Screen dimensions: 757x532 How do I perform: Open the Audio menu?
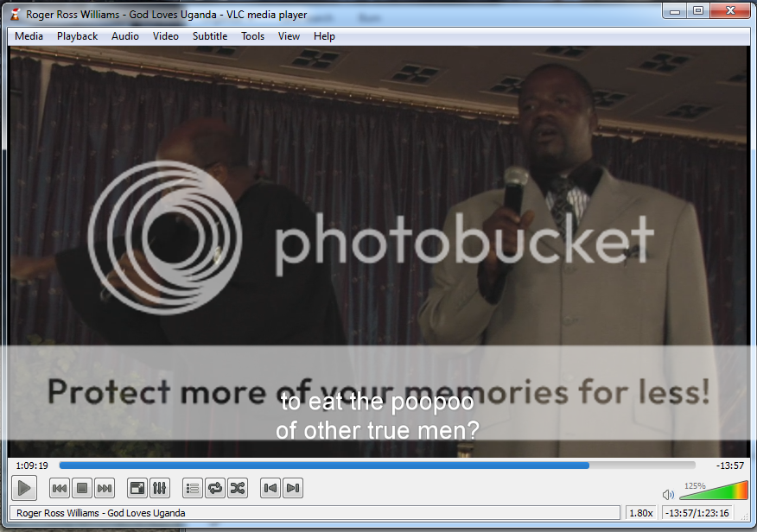125,36
